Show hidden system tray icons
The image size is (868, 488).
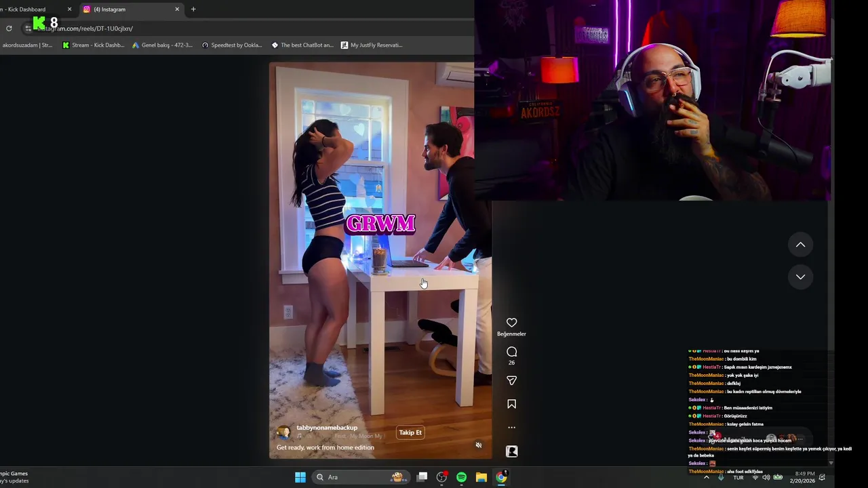[x=707, y=477]
